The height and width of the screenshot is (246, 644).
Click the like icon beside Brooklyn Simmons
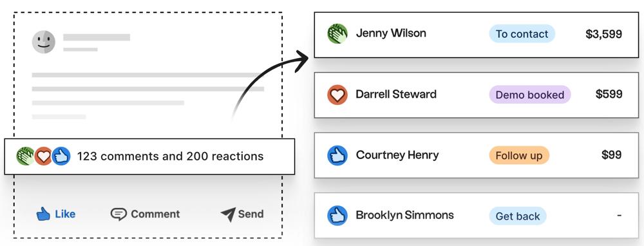point(337,216)
